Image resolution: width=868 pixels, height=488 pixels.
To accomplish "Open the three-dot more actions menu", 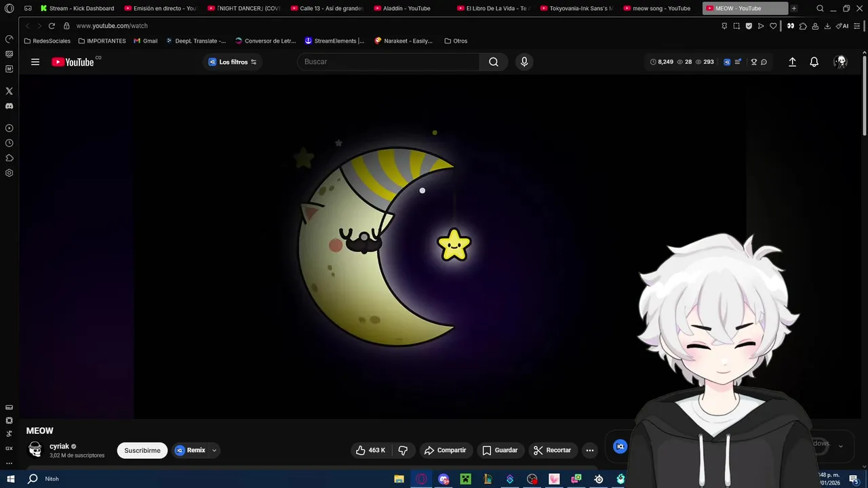I will pos(590,450).
